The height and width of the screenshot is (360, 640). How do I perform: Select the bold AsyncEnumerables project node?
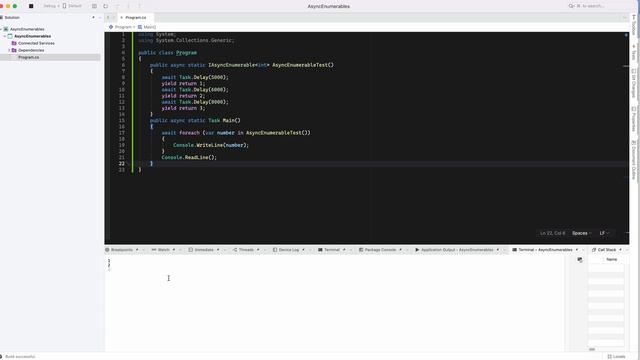(x=33, y=36)
